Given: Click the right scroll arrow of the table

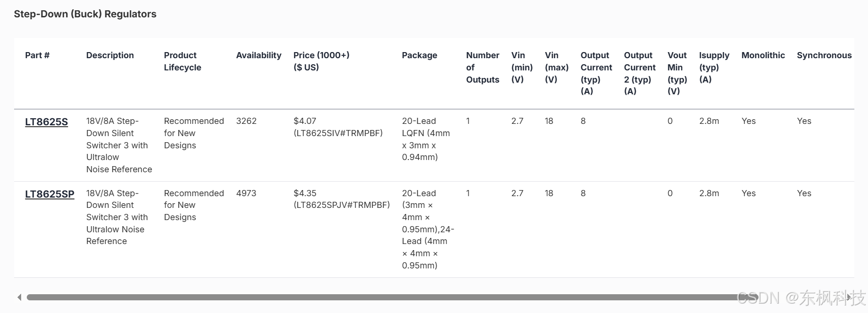Looking at the screenshot, I should coord(849,297).
